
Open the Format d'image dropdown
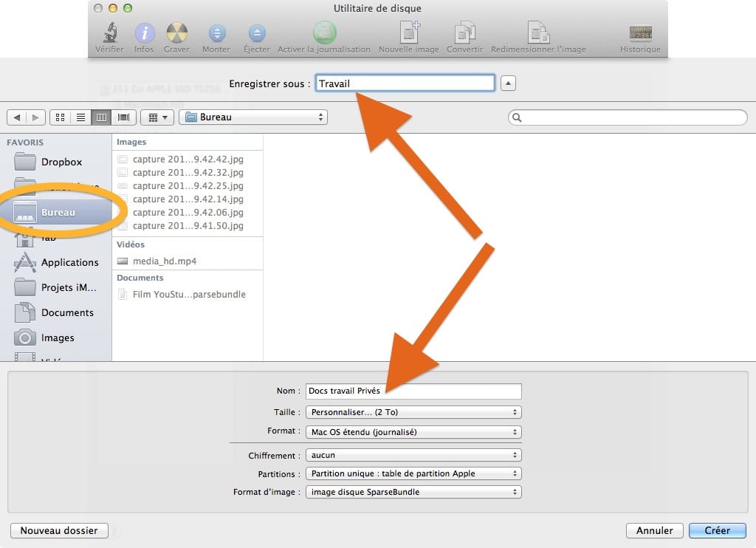click(413, 492)
